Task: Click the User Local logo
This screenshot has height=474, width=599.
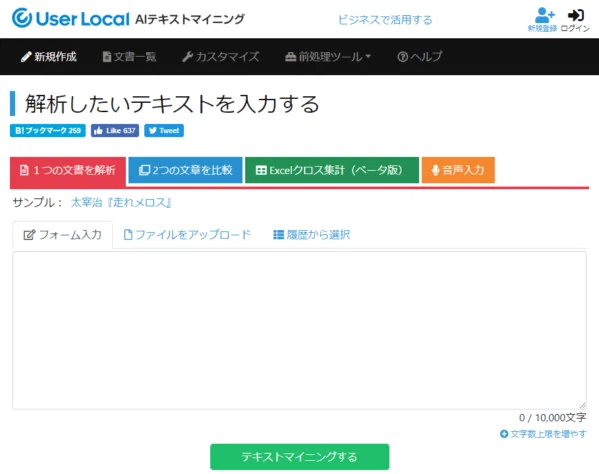Action: [x=71, y=18]
